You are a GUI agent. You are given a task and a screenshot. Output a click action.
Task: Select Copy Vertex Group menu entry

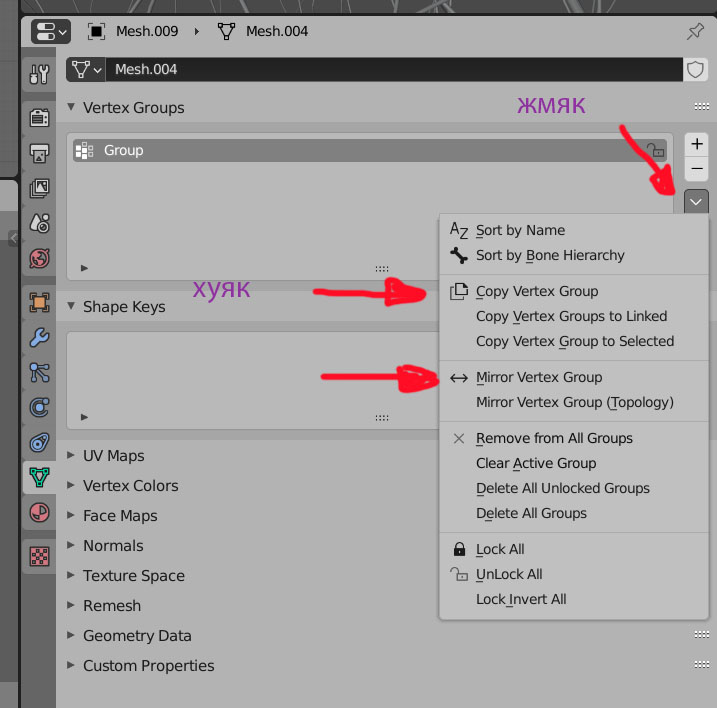(x=574, y=291)
